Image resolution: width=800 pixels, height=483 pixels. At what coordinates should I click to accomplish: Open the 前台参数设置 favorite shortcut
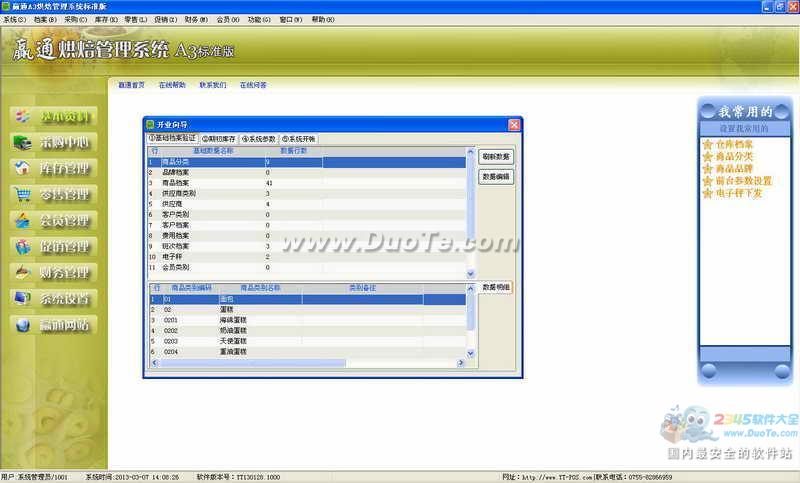tap(743, 181)
